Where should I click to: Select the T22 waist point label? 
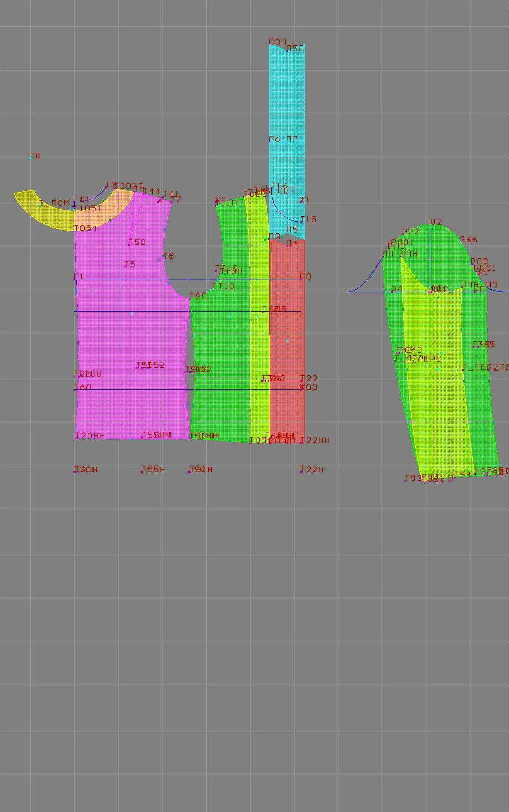(309, 378)
